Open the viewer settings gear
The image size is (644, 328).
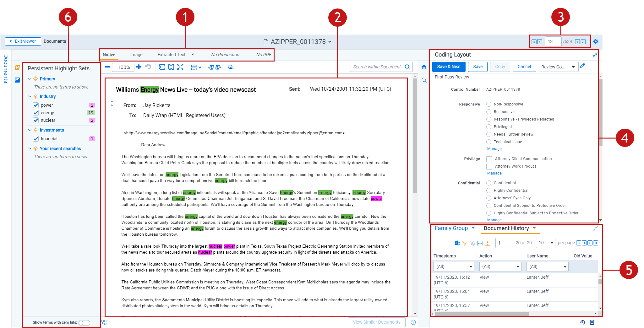tap(596, 41)
